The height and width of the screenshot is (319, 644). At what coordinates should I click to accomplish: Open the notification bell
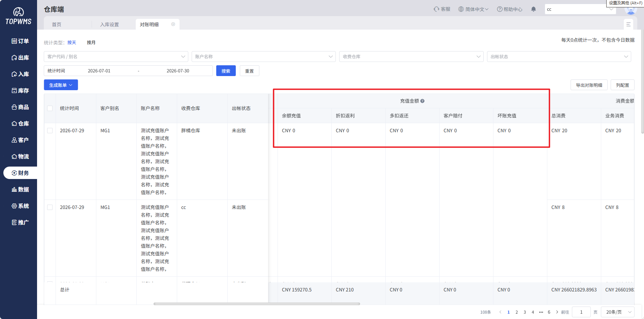(x=534, y=9)
